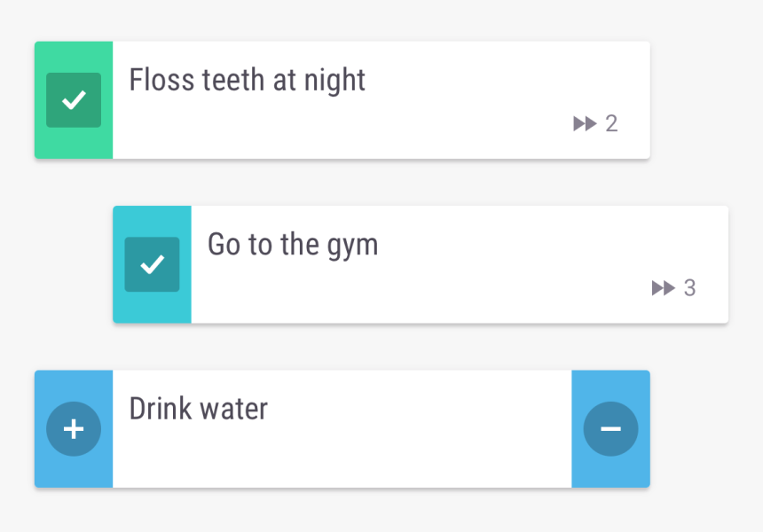Click the streak arrows icon on Floss teeth
Viewport: 763px width, 532px height.
[585, 124]
